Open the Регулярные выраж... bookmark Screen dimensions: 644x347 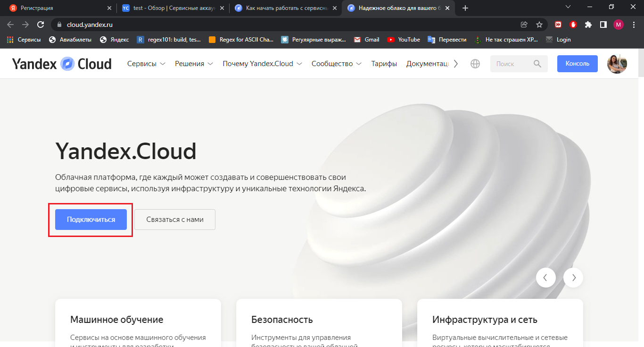pos(314,40)
